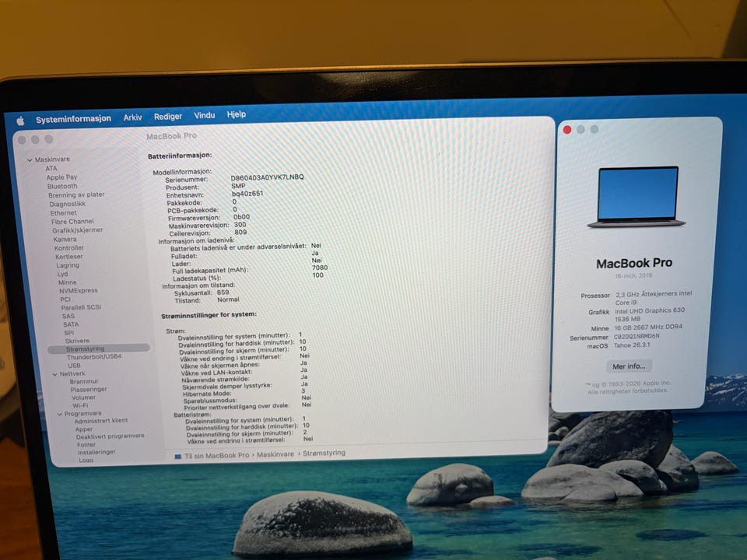
Task: Select Kontroller in the sidebar
Action: coord(69,247)
